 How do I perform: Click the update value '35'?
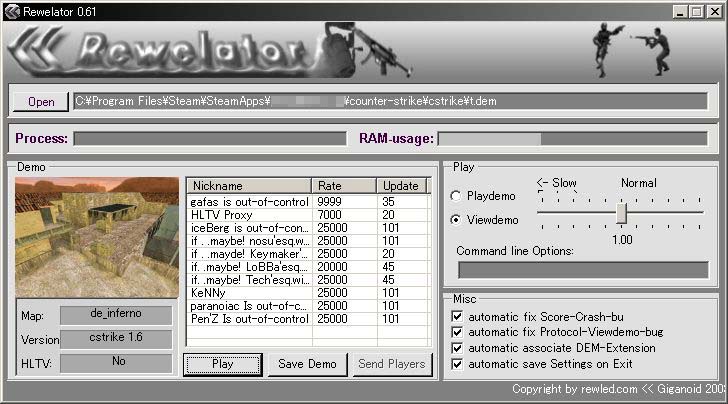click(388, 202)
